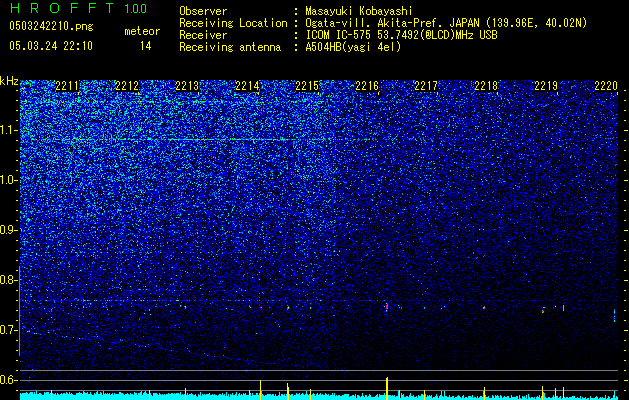This screenshot has height=400, width=629.
Task: Click the 2214 time marker
Action: [247, 86]
